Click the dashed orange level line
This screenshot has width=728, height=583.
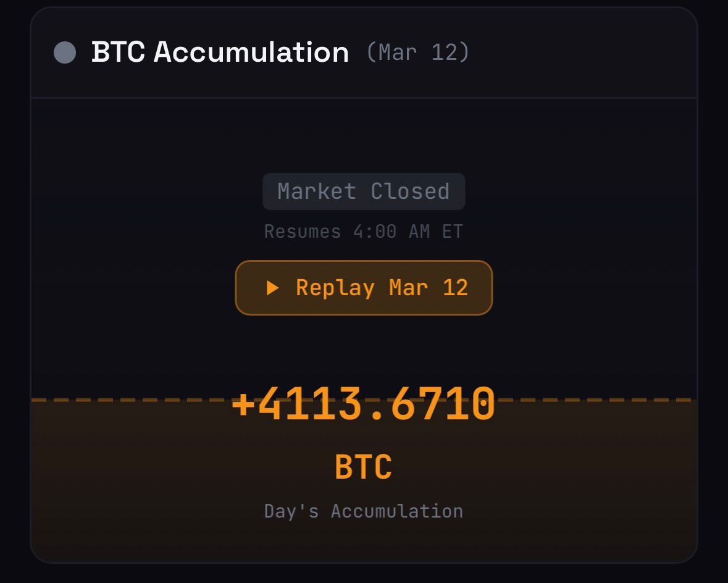click(x=123, y=400)
